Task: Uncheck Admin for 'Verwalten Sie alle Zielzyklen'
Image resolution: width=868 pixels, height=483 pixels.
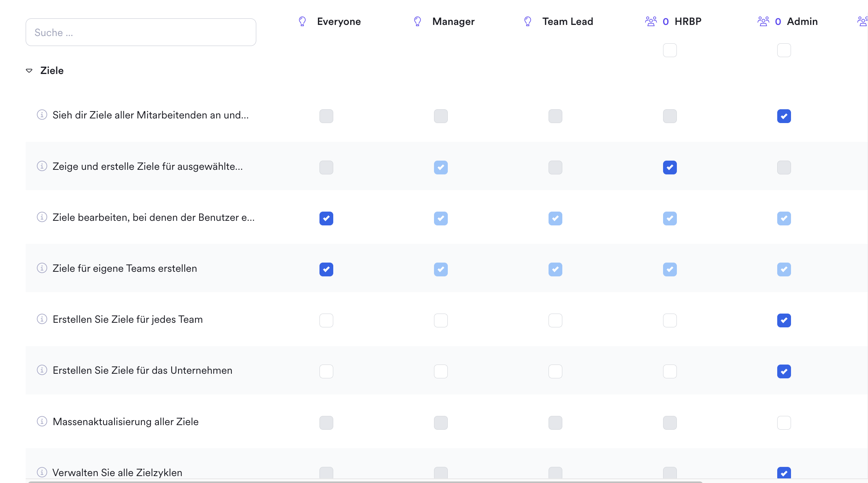Action: [x=784, y=473]
